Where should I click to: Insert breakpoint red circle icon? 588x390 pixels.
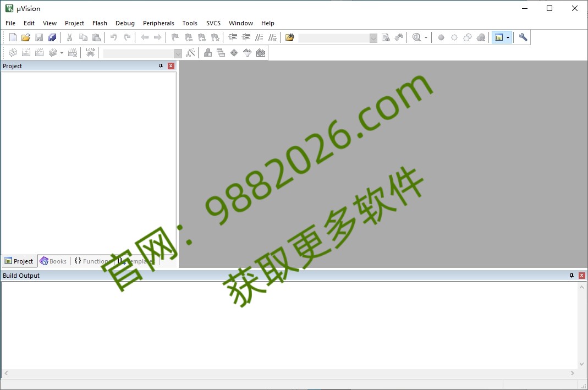441,37
